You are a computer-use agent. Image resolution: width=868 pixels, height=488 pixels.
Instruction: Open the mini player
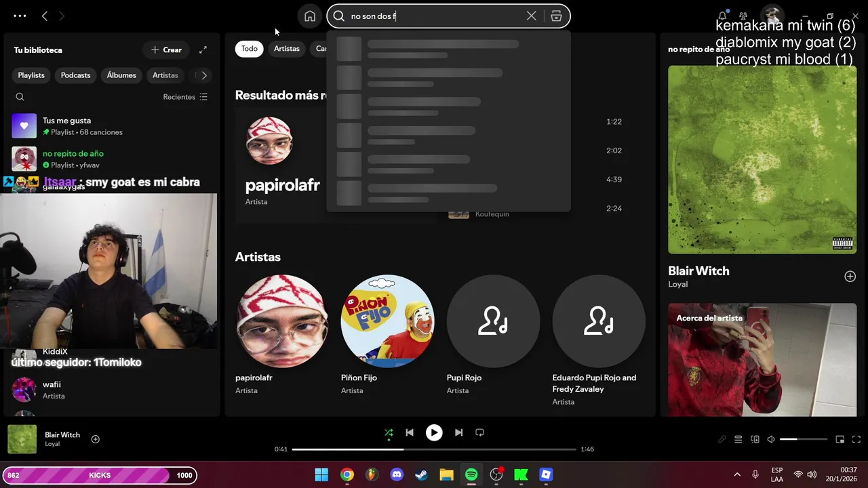tap(840, 439)
